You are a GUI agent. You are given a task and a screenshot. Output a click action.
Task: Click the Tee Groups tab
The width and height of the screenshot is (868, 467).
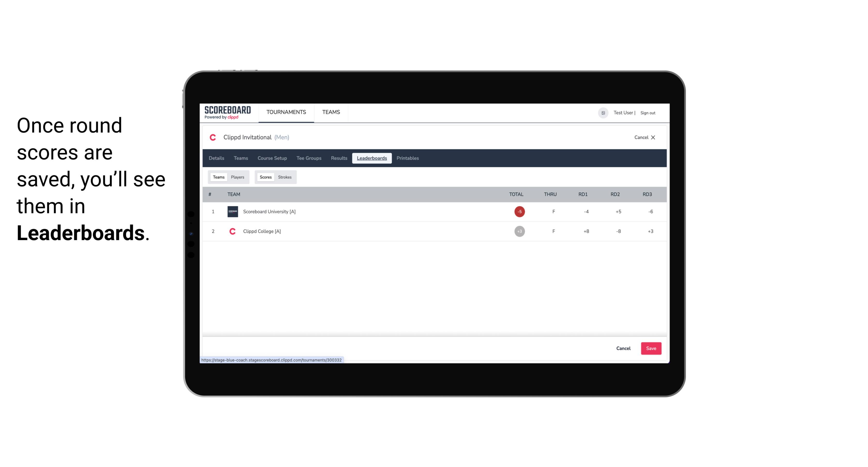pos(308,158)
